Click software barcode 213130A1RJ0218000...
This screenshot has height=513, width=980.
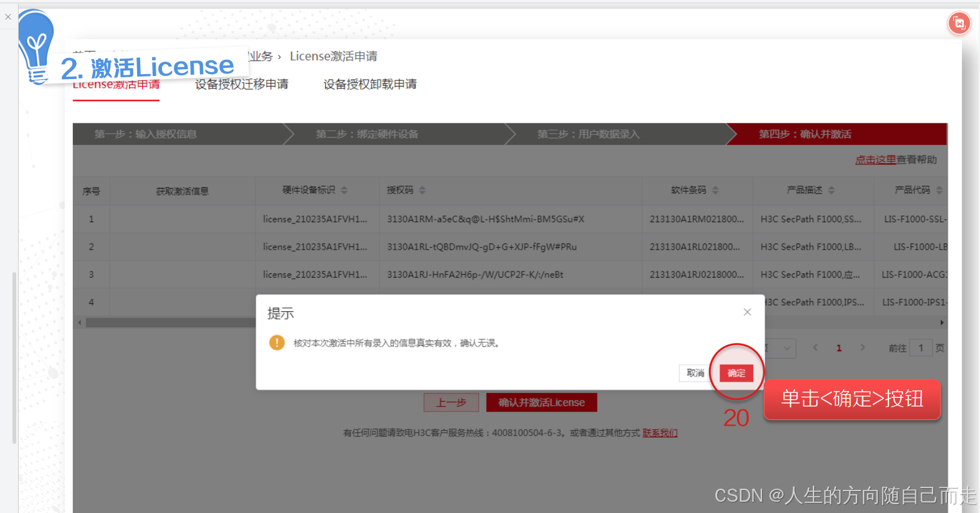697,275
